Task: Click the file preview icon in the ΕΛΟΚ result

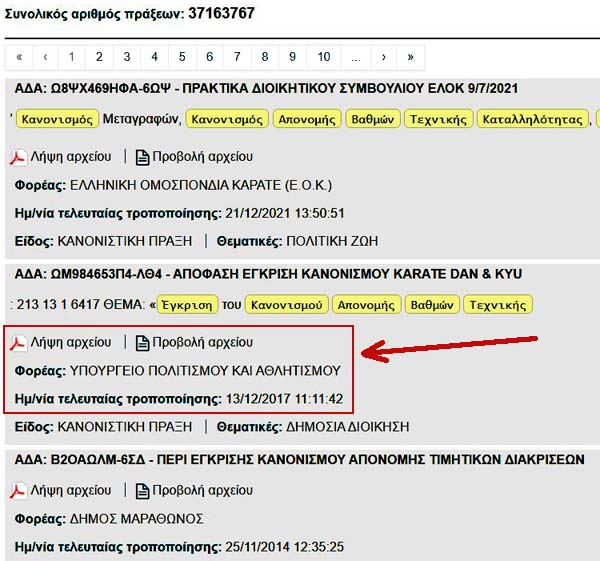Action: [x=143, y=157]
